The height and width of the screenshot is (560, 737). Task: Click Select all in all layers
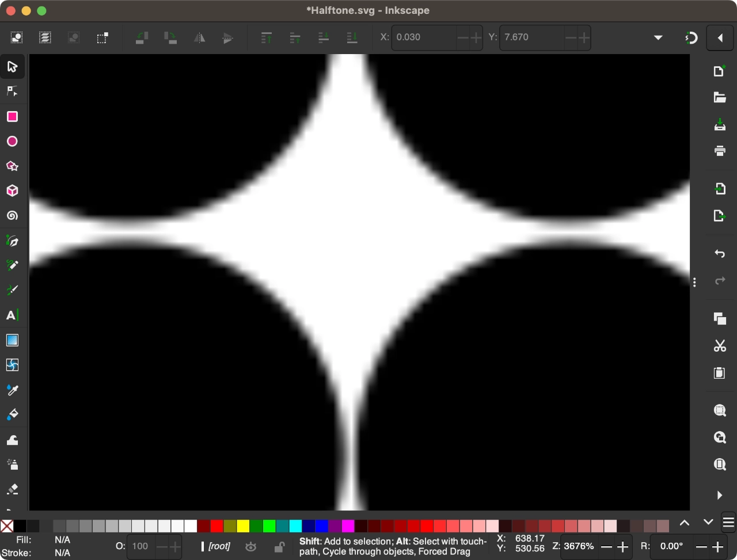point(45,38)
